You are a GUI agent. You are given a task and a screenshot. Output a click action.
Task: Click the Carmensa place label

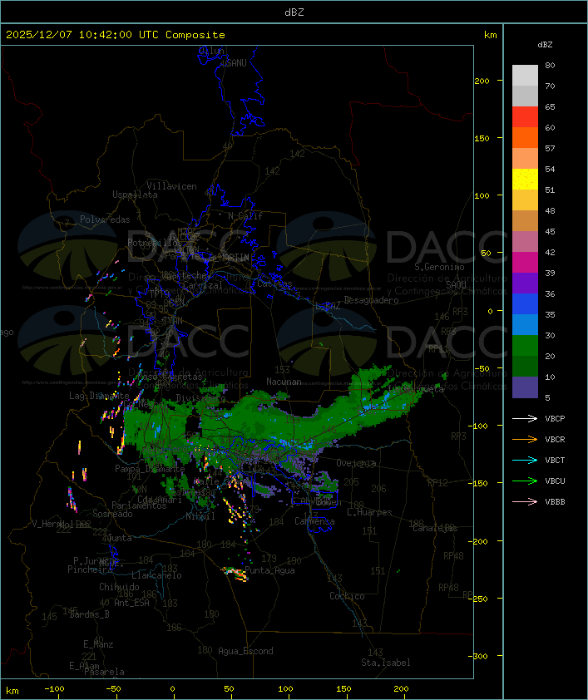[x=314, y=521]
